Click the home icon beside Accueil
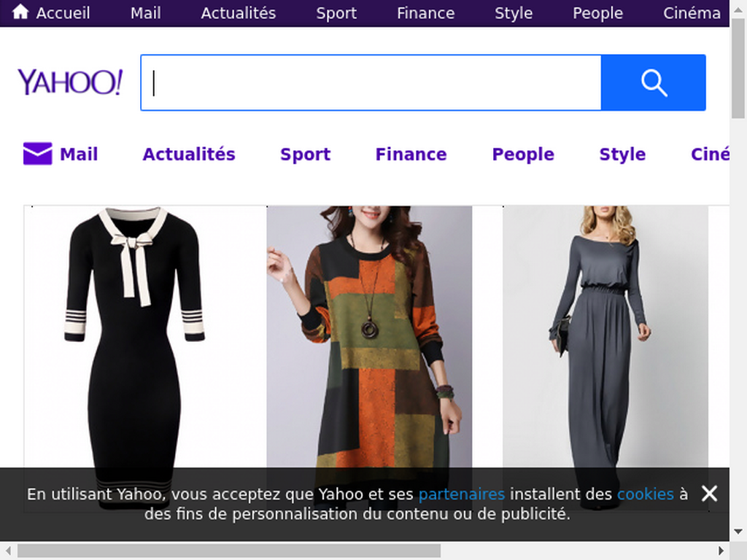The width and height of the screenshot is (747, 560). click(x=20, y=12)
